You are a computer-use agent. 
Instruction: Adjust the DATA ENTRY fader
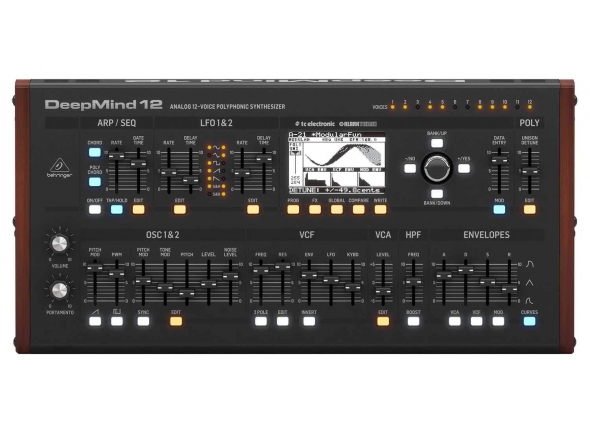499,160
